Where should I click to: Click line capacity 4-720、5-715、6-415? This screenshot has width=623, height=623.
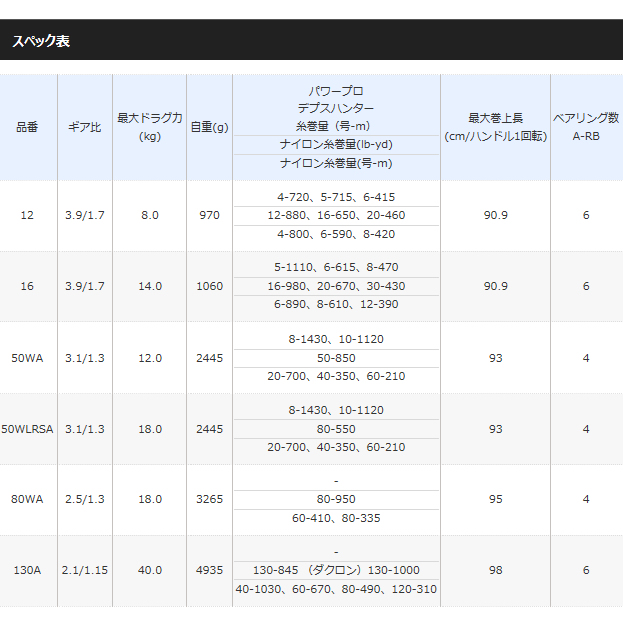point(336,197)
